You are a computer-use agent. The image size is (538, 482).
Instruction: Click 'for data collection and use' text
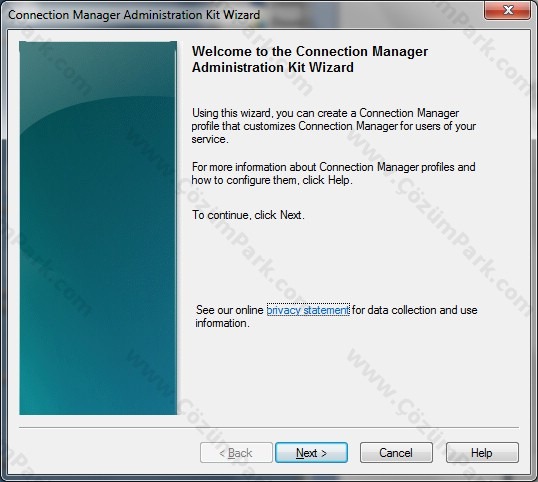tap(414, 310)
